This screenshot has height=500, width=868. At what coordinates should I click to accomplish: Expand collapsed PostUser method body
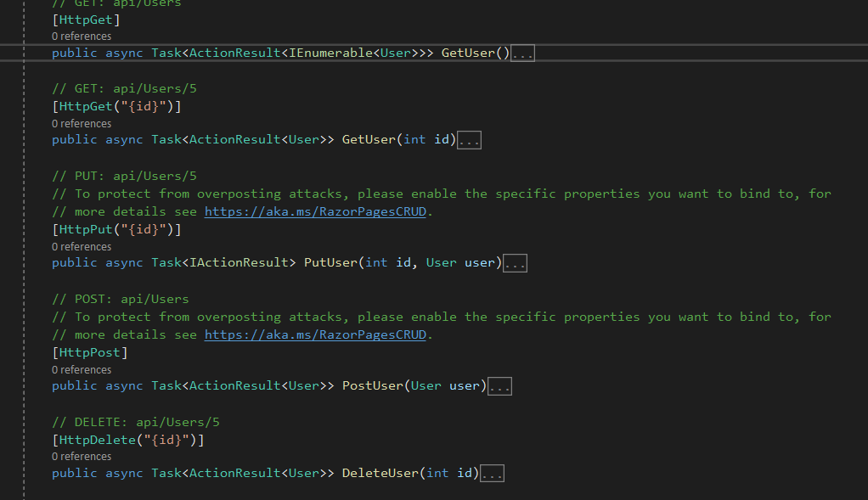point(499,386)
